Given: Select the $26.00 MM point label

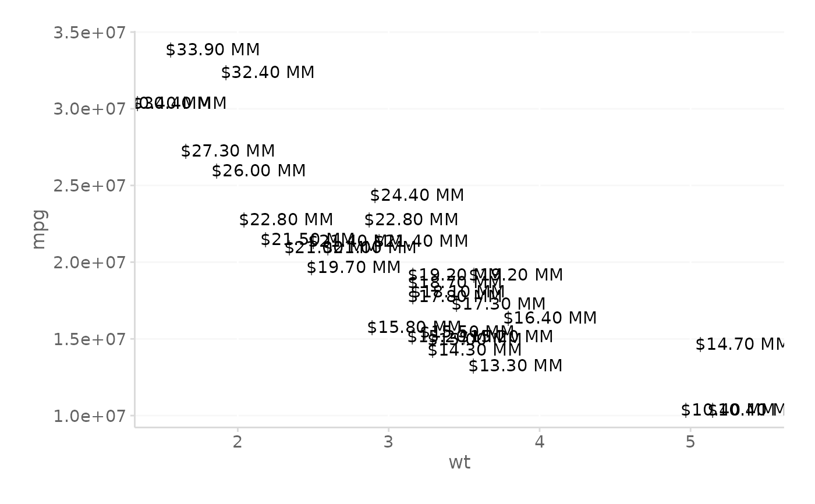Looking at the screenshot, I should point(258,171).
